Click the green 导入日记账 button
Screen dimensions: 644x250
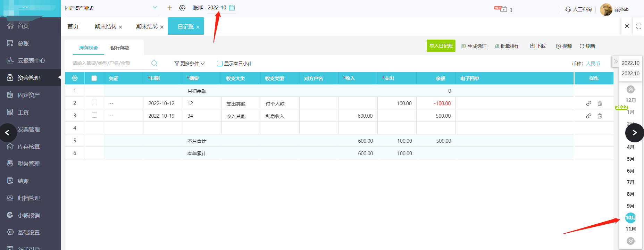pyautogui.click(x=441, y=46)
